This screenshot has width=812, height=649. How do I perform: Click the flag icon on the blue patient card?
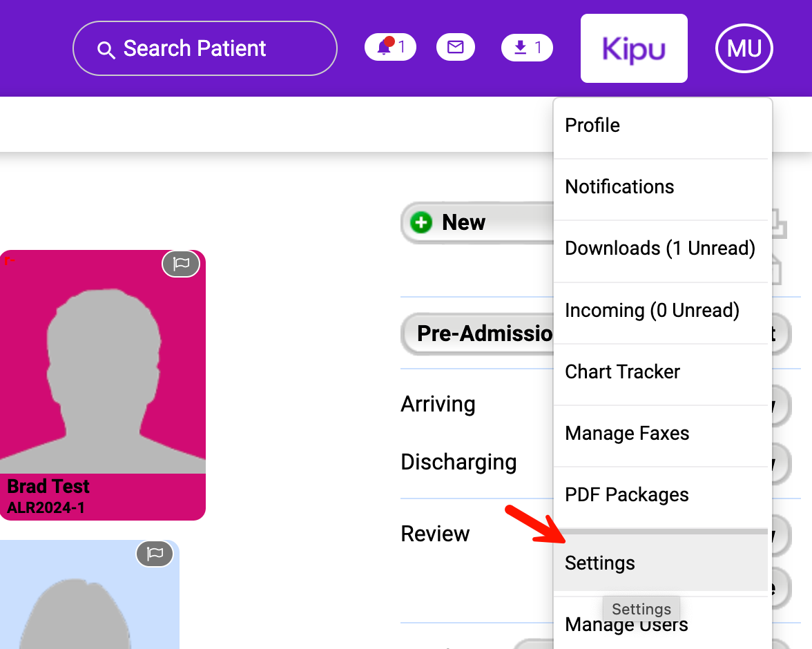click(x=155, y=554)
